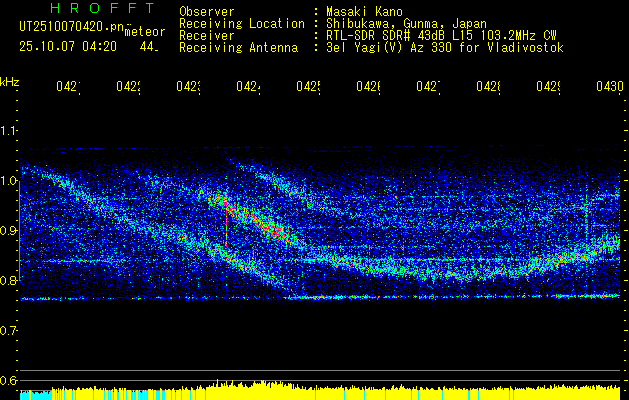Click the 'Receiving Location' label
The image size is (629, 400).
pyautogui.click(x=242, y=24)
